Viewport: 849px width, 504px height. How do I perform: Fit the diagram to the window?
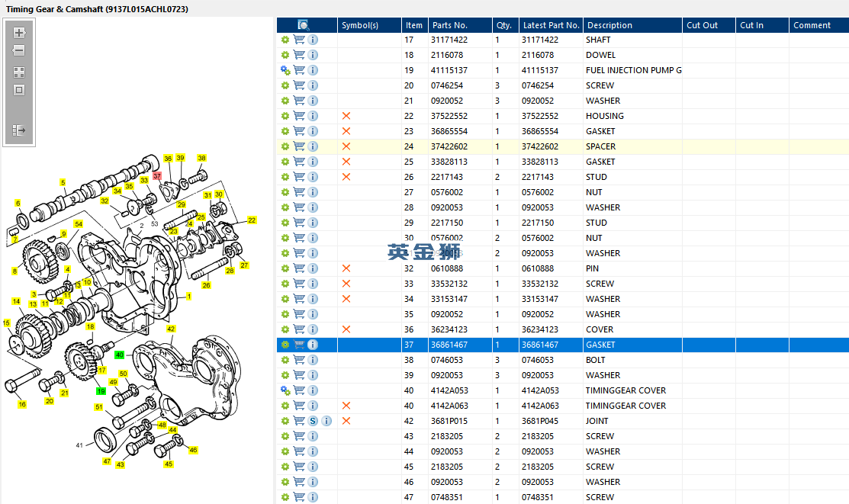click(19, 72)
